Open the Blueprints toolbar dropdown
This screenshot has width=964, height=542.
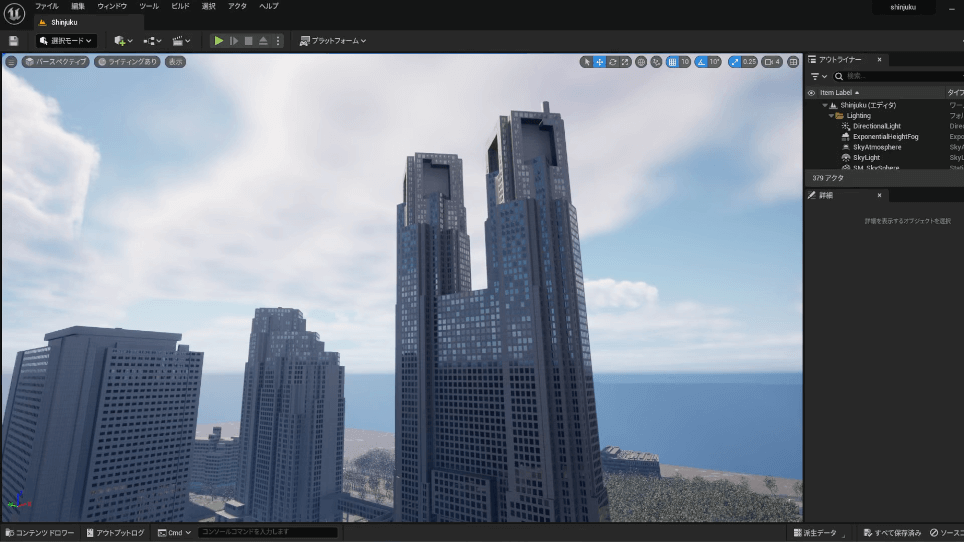coord(152,41)
